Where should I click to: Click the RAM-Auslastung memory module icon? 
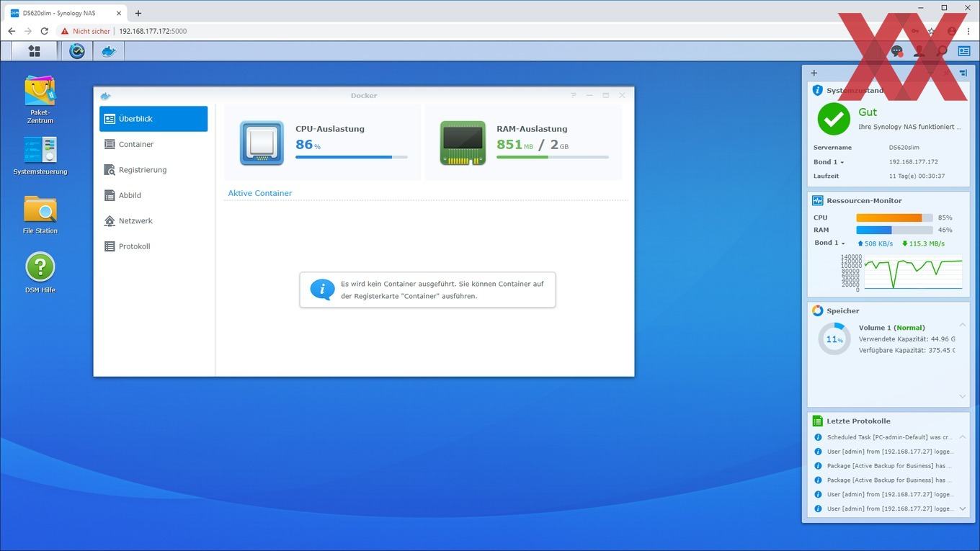click(463, 143)
